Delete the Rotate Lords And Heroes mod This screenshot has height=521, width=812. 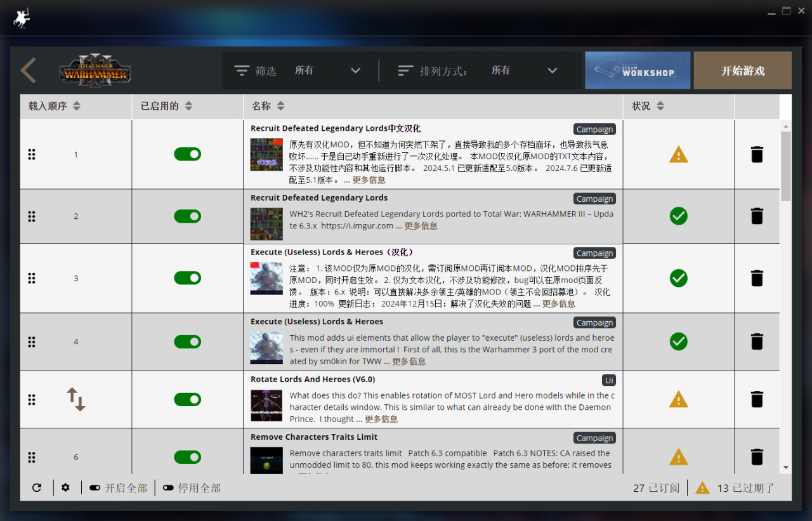coord(757,399)
